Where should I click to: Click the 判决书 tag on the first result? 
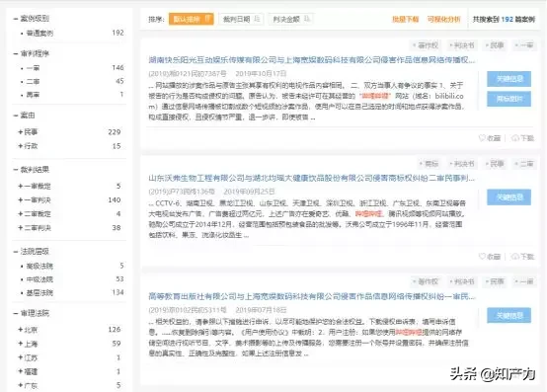(x=462, y=45)
